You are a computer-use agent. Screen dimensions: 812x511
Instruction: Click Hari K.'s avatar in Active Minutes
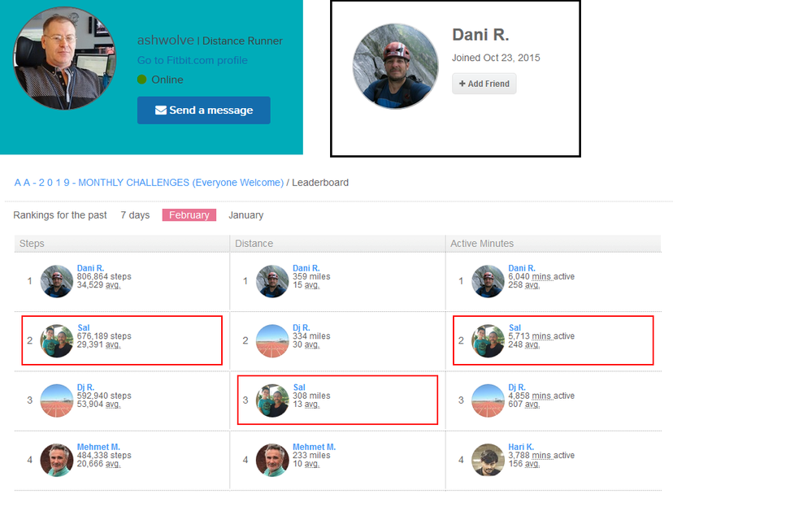(x=487, y=460)
